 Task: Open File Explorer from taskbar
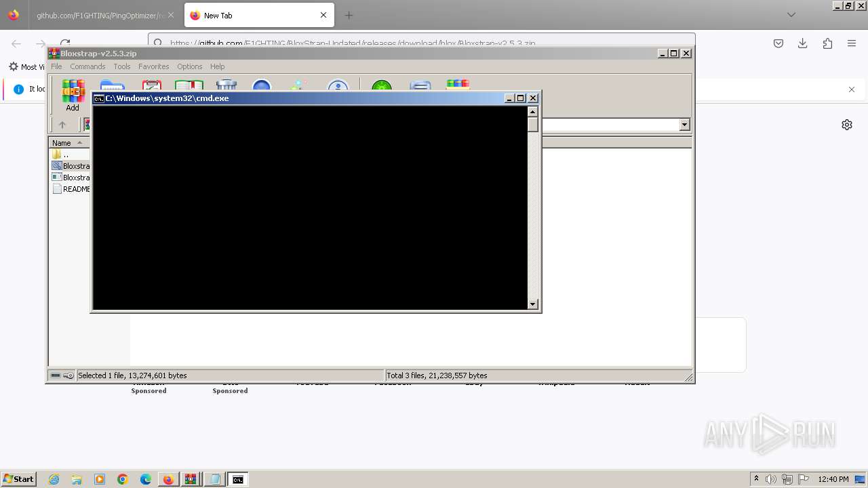click(x=77, y=479)
